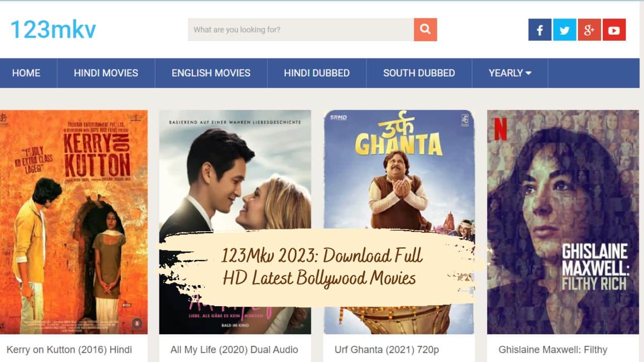The image size is (644, 362).
Task: Open the HINDI DUBBED menu item
Action: pyautogui.click(x=317, y=73)
